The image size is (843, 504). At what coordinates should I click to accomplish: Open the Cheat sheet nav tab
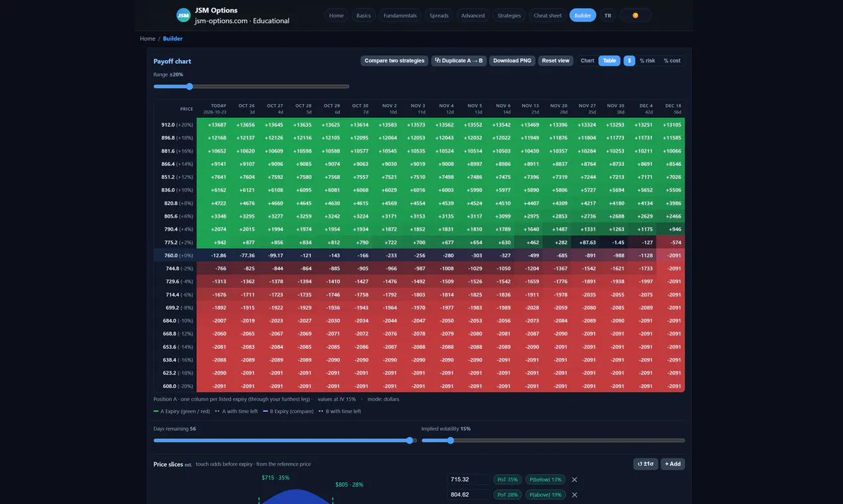(x=548, y=15)
